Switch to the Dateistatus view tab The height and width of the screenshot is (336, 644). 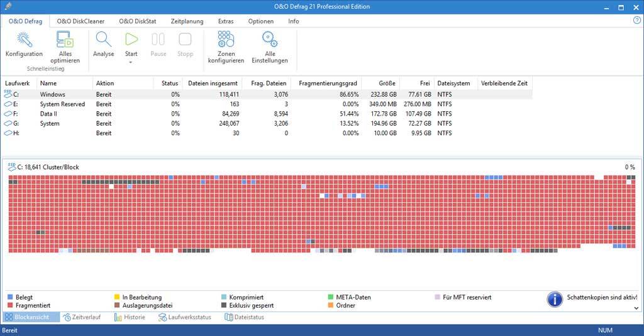(245, 317)
